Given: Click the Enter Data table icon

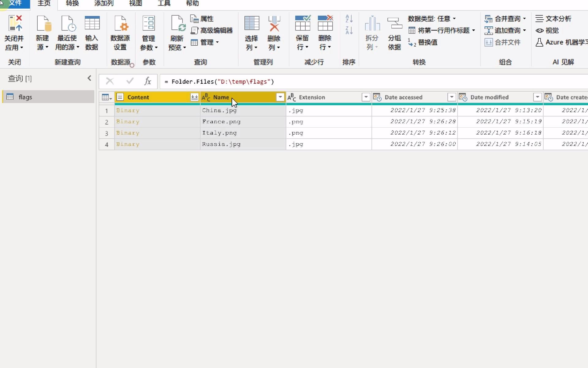Looking at the screenshot, I should [92, 23].
